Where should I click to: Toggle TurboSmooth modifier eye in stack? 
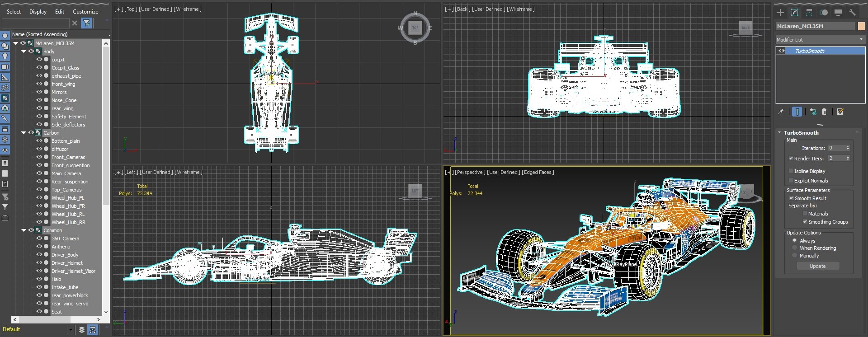[x=782, y=51]
